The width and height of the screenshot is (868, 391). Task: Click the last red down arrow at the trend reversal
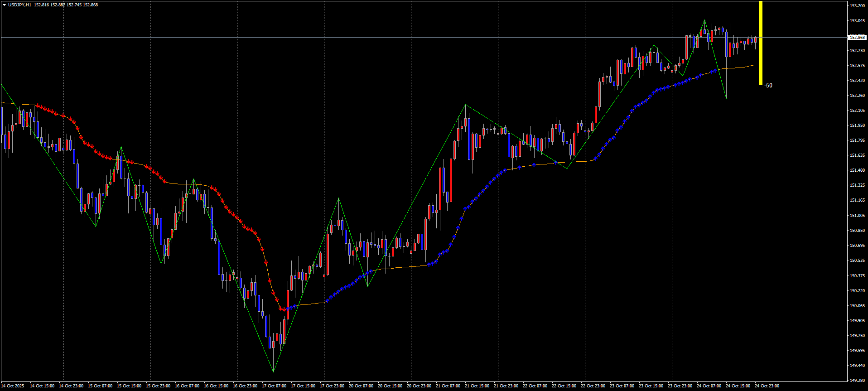click(284, 309)
